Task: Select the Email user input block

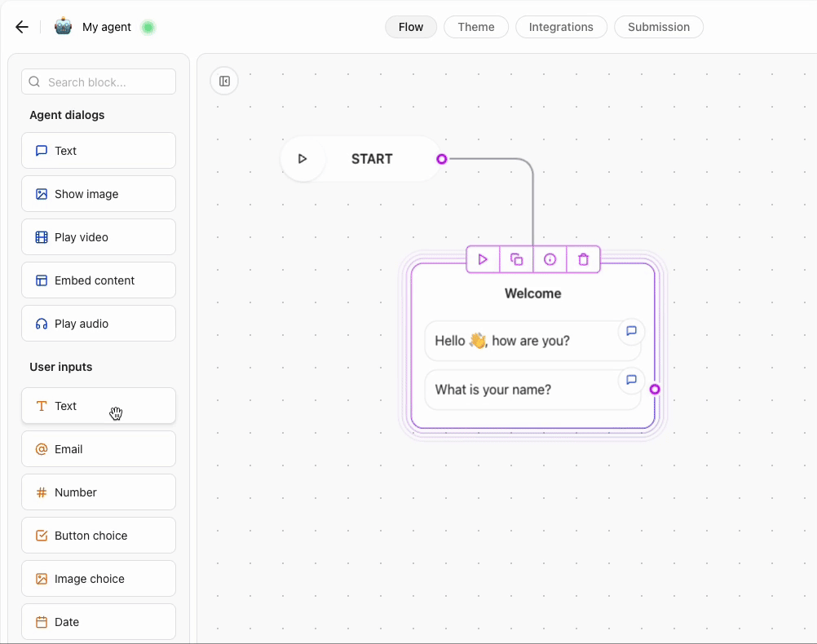Action: tap(98, 448)
